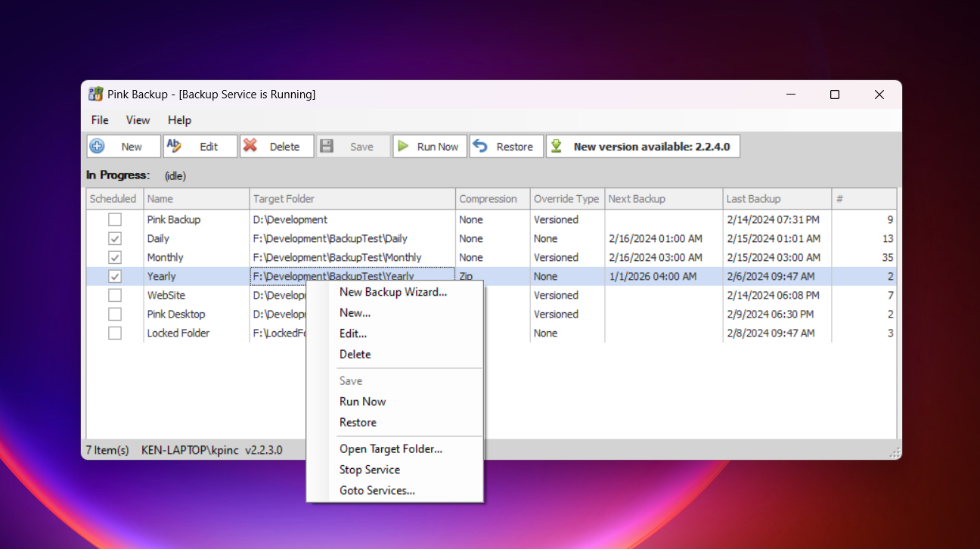Click the green download update icon
Screen dimensions: 980x549
coord(557,146)
